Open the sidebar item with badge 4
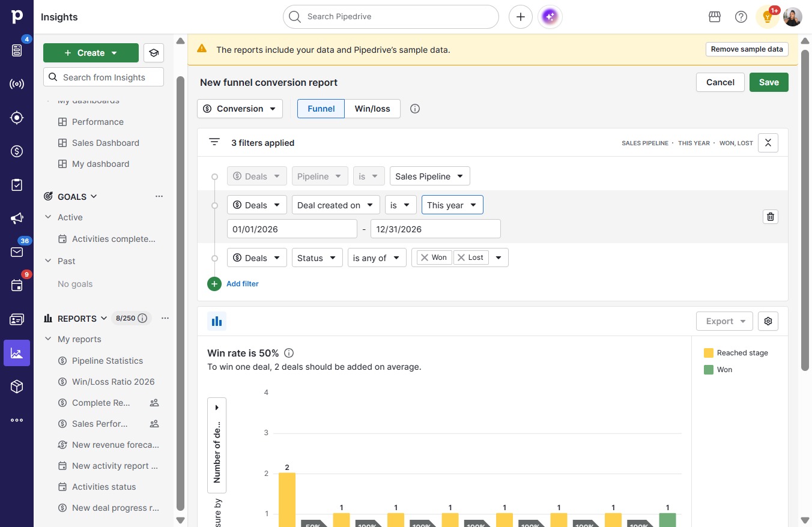Screen dimensions: 812x527 [x=17, y=50]
